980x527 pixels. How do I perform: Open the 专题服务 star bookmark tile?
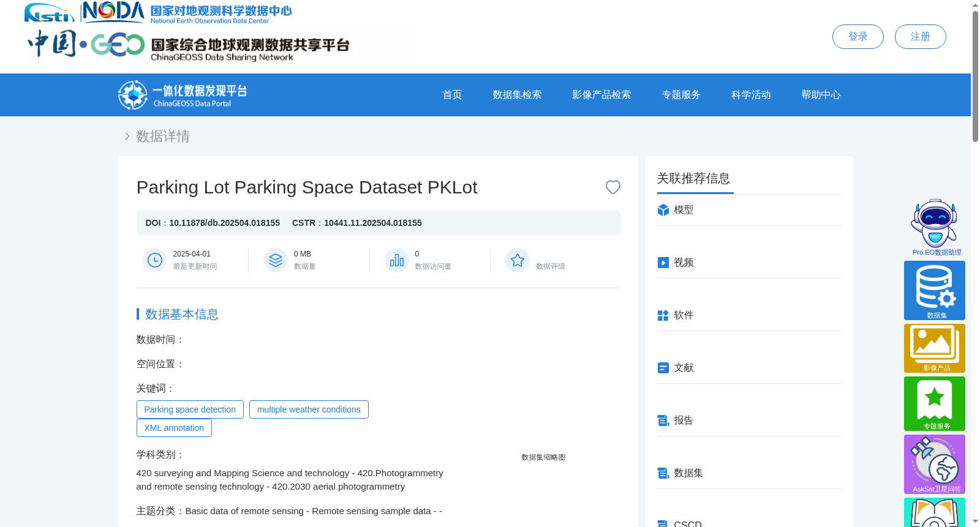pos(935,403)
